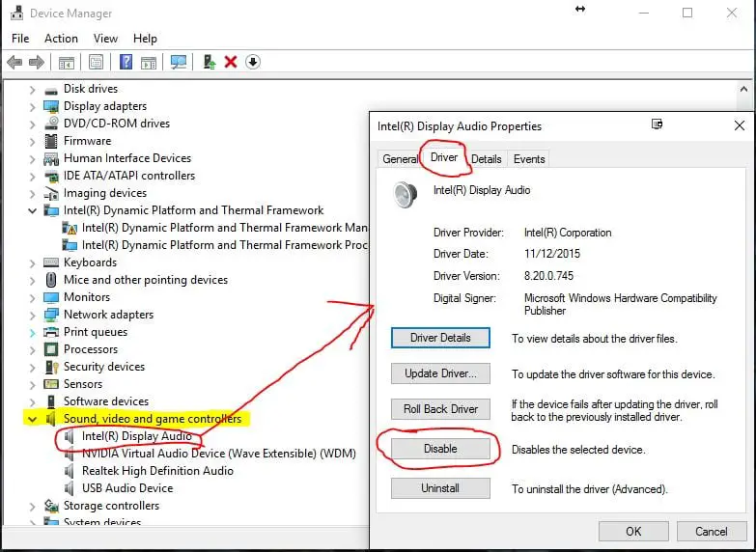Click the Back arrow toolbar icon

tap(14, 62)
